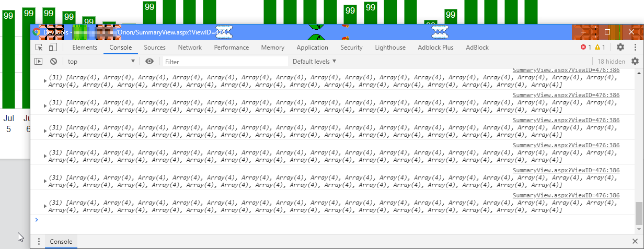Click sixth SummaryView.aspx?ViewID=476:386 source link
This screenshot has width=644, height=249.
click(x=566, y=195)
